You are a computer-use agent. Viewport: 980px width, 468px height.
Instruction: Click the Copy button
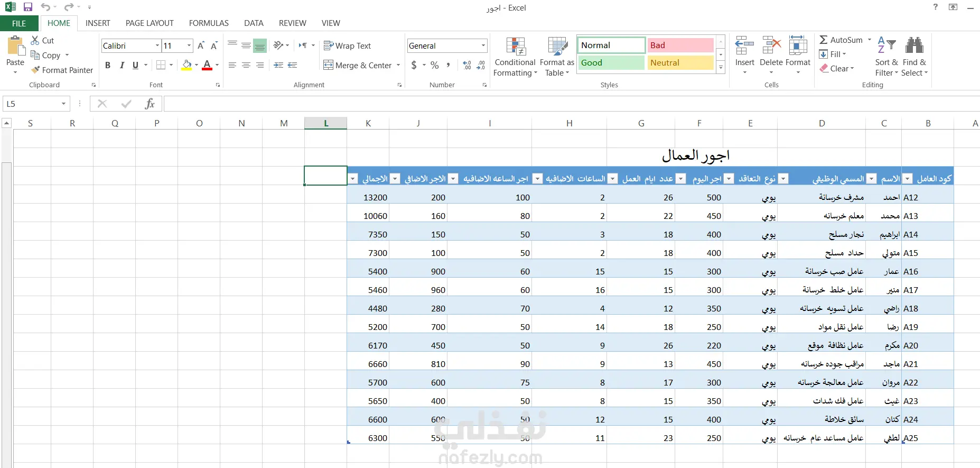(45, 55)
